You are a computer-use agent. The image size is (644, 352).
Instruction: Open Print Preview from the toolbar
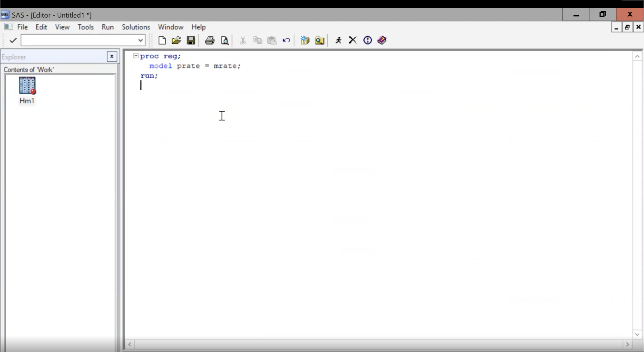225,40
